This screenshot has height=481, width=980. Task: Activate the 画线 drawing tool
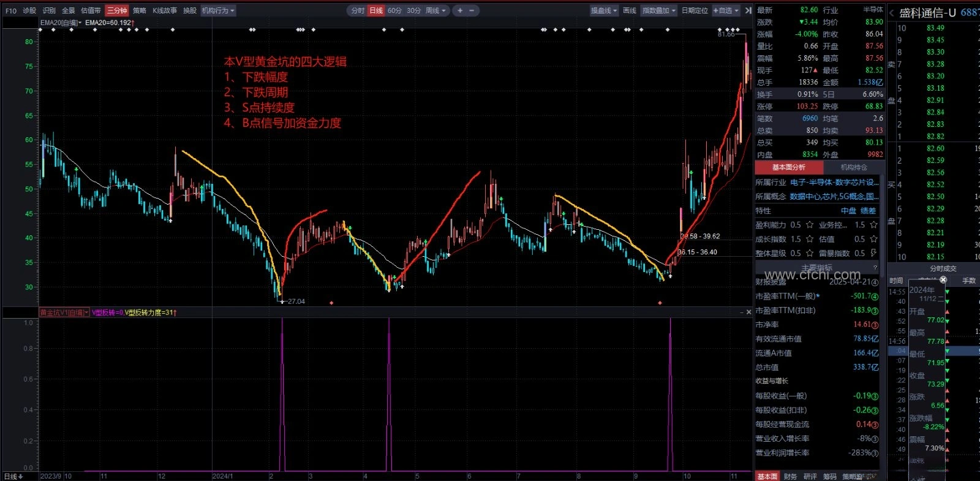630,10
